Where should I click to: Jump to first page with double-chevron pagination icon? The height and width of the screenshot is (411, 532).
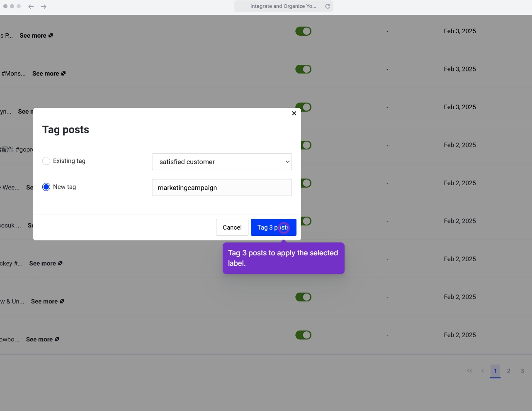(x=469, y=371)
